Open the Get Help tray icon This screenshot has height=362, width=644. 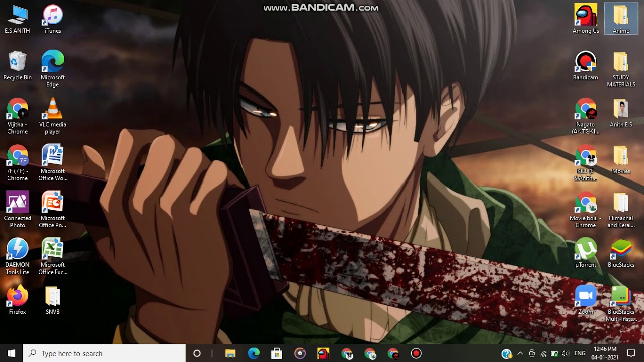click(x=507, y=353)
